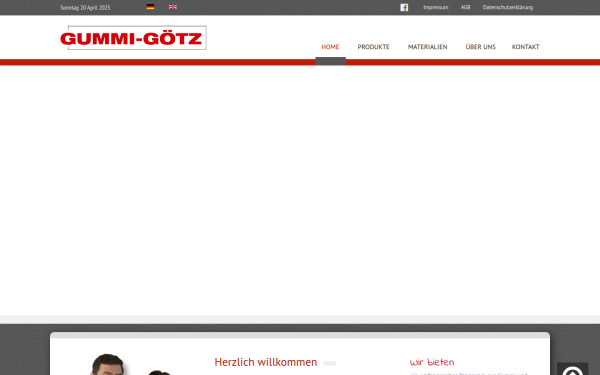The height and width of the screenshot is (375, 600).
Task: Switch language via the German flag icon
Action: [150, 7]
